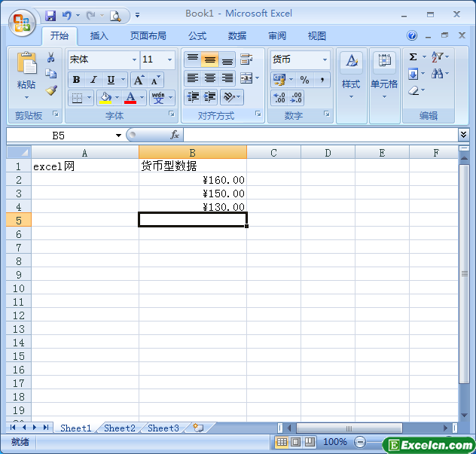This screenshot has width=476, height=454.
Task: Open the font name dropdown 宋体
Action: [x=134, y=59]
